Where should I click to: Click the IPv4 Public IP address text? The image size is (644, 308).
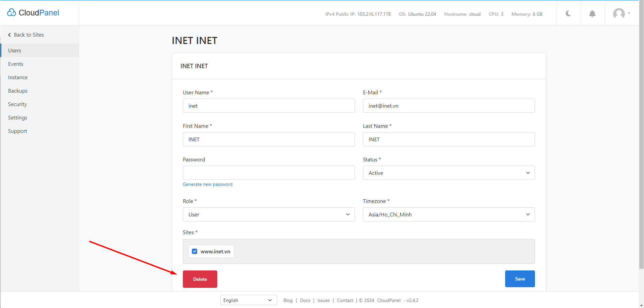[x=358, y=14]
